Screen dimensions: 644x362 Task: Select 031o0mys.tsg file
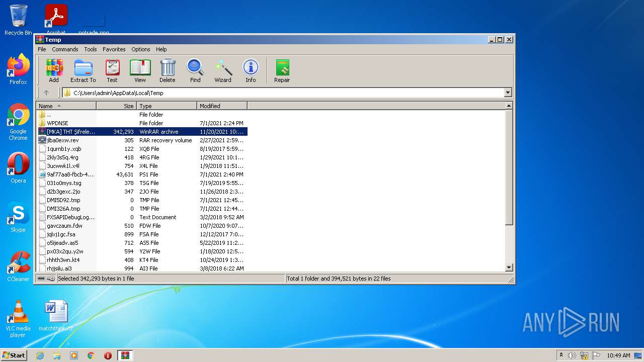tap(142, 183)
